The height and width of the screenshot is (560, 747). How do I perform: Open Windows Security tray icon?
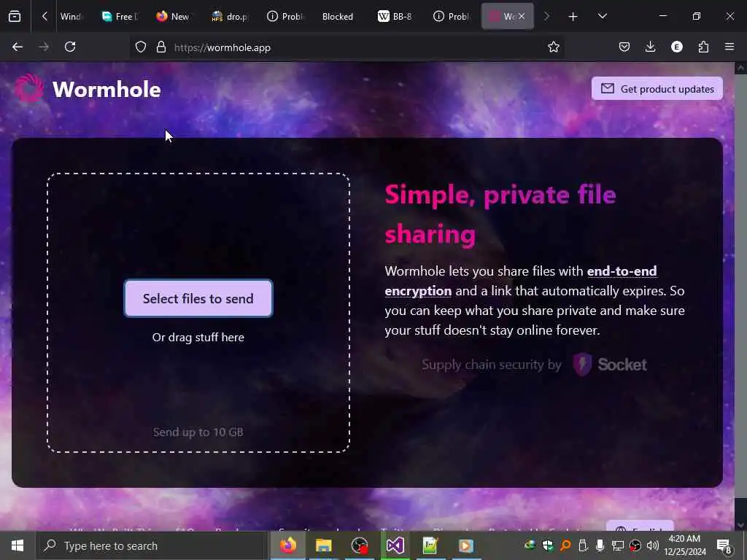548,545
